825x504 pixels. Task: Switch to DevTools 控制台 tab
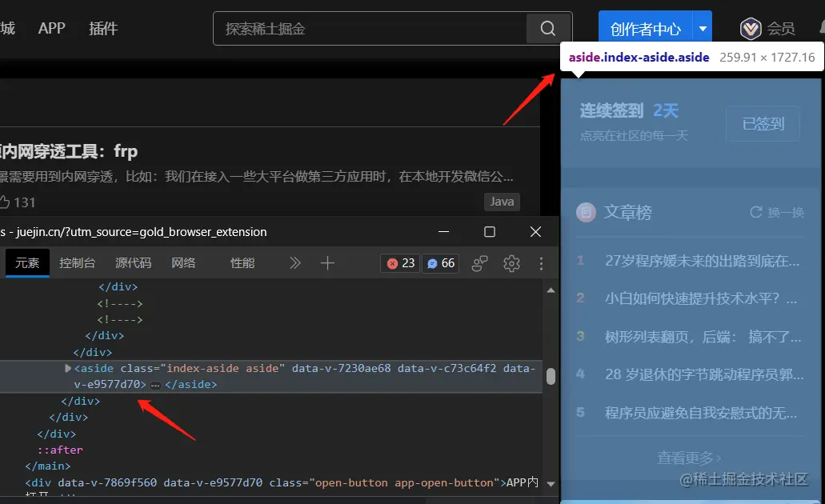[78, 262]
